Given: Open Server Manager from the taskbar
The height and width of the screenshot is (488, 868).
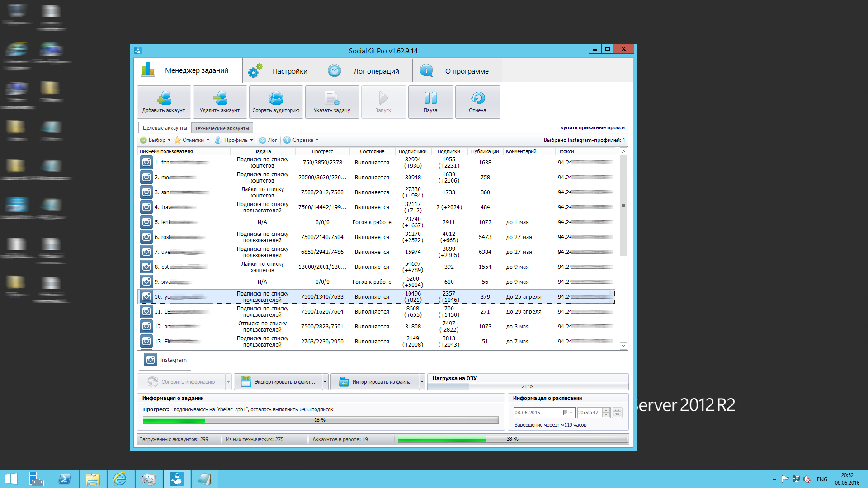Looking at the screenshot, I should tap(36, 479).
